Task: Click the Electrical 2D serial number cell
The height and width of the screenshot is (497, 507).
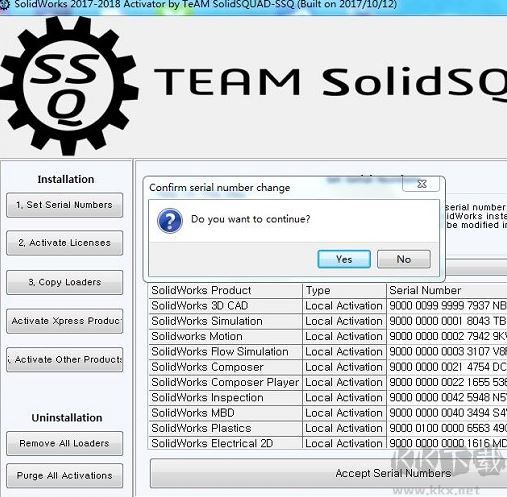Action: tap(447, 443)
